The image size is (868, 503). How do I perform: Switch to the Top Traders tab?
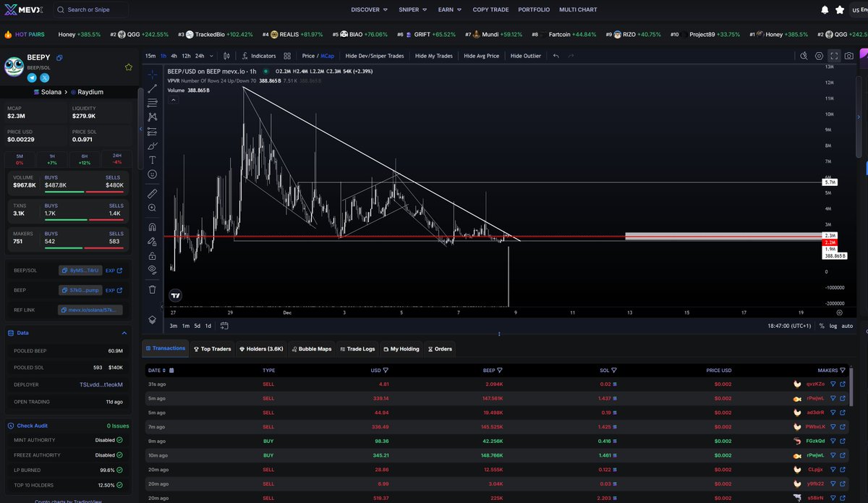212,348
